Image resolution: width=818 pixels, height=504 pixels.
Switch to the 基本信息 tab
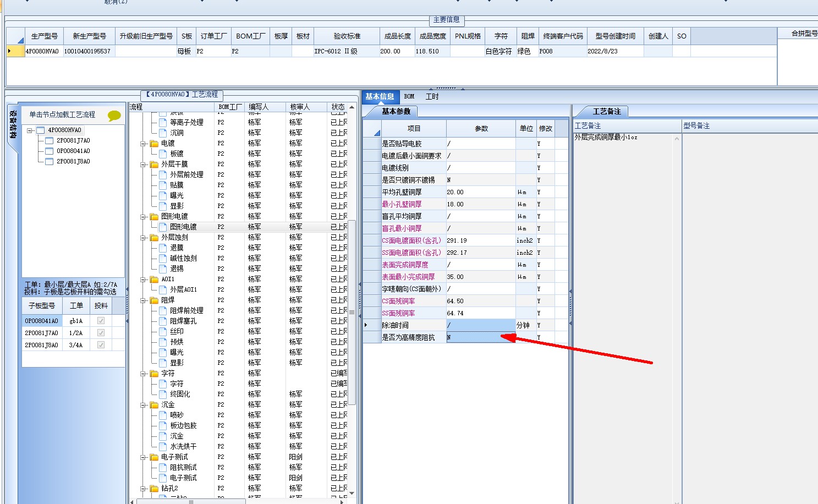(380, 96)
